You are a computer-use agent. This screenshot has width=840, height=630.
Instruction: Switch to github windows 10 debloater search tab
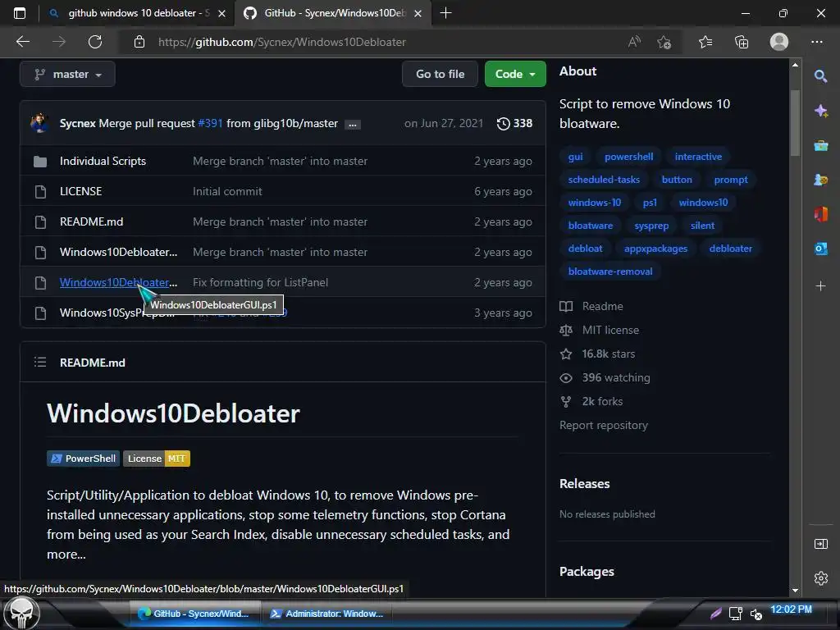(137, 13)
